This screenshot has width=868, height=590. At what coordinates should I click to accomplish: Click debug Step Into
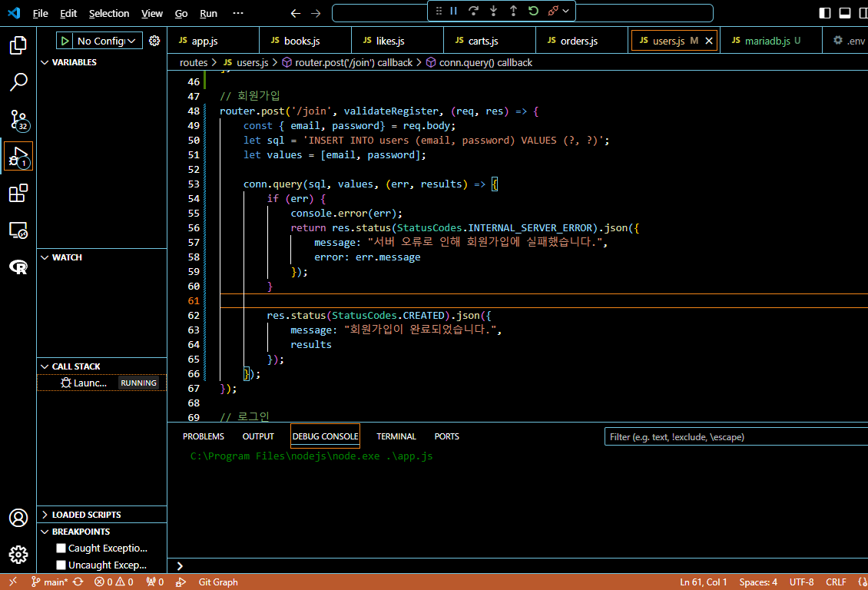(493, 11)
